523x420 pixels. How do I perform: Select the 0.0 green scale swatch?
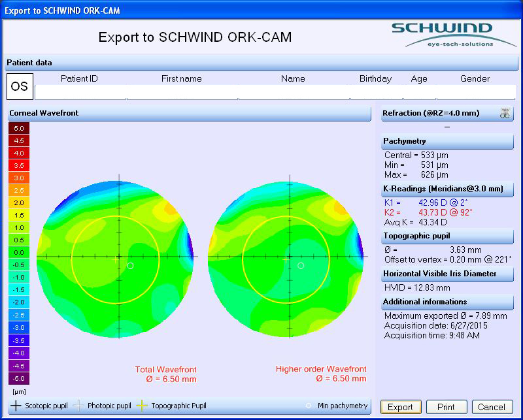click(19, 252)
